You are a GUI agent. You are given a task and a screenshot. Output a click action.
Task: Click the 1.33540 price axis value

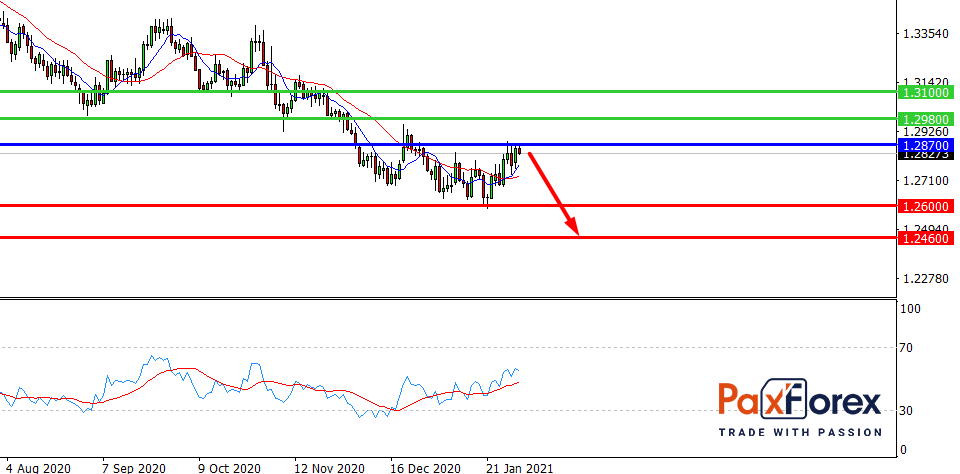(926, 33)
